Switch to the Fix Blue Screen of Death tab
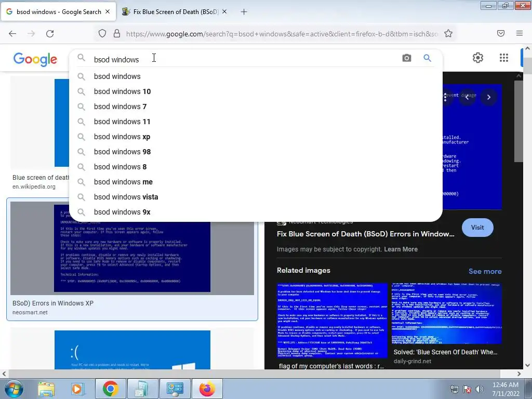532x399 pixels. click(175, 11)
